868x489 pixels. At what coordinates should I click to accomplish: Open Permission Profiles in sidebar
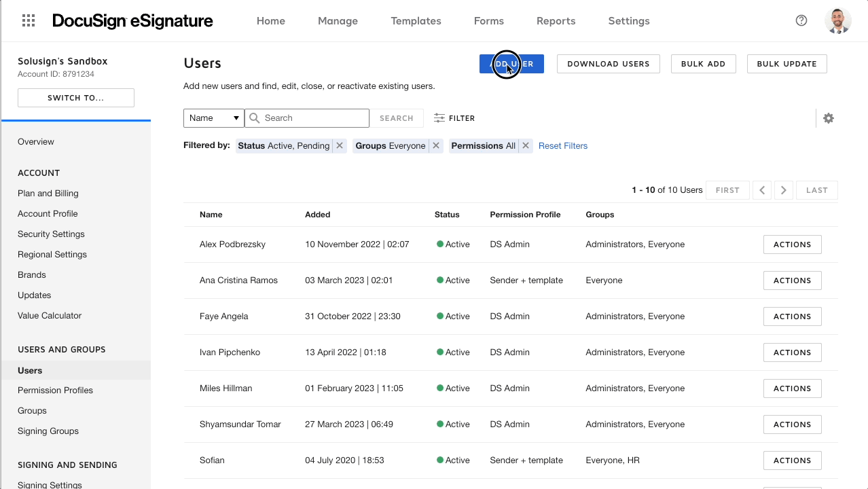pos(55,391)
